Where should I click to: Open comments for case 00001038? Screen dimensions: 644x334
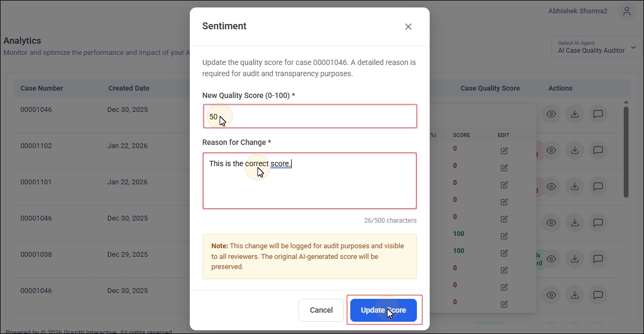[x=598, y=259]
